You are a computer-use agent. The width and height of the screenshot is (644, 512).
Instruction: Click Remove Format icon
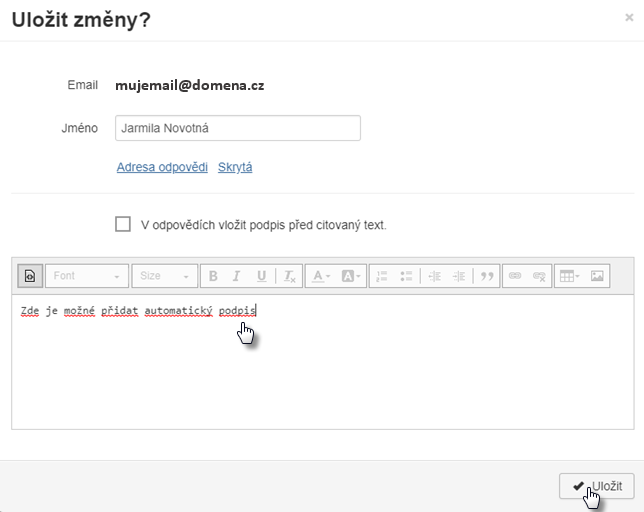(x=290, y=276)
